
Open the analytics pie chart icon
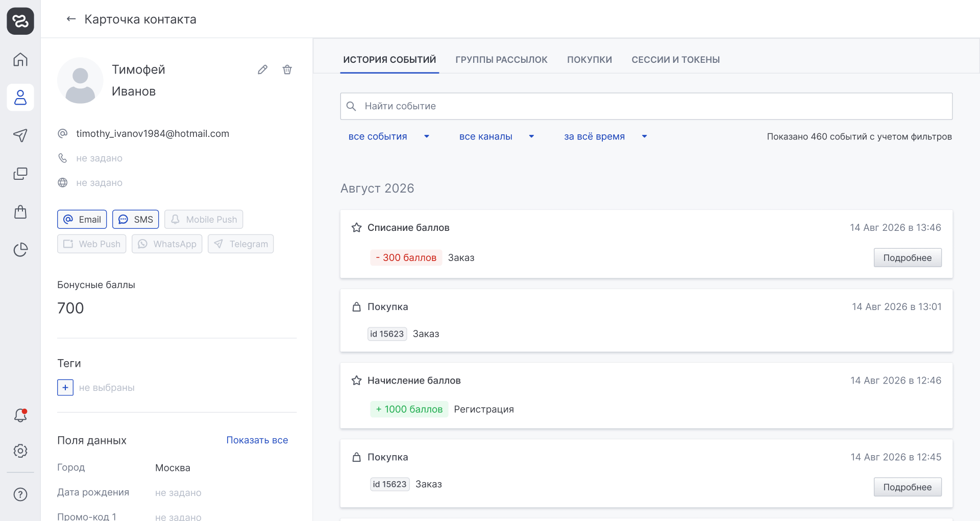click(20, 249)
